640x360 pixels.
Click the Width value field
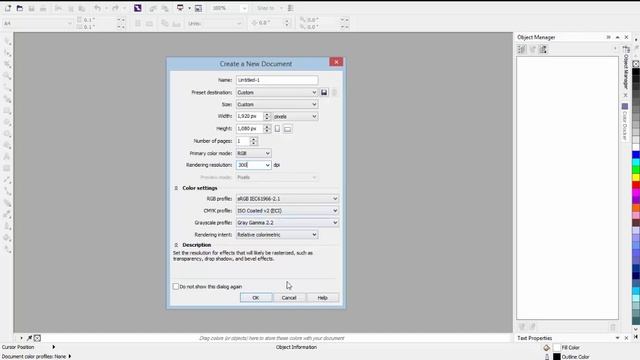tap(249, 116)
